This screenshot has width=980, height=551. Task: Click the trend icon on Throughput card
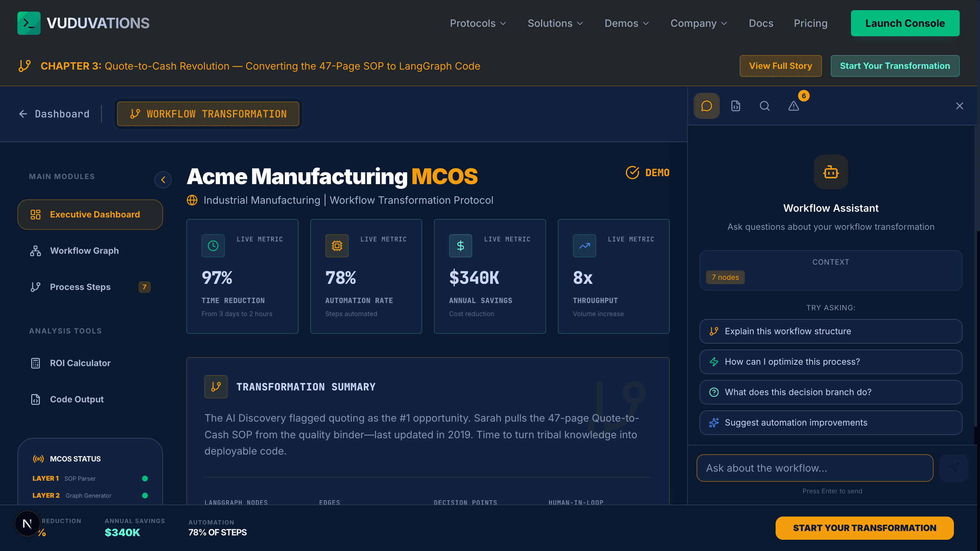click(584, 246)
